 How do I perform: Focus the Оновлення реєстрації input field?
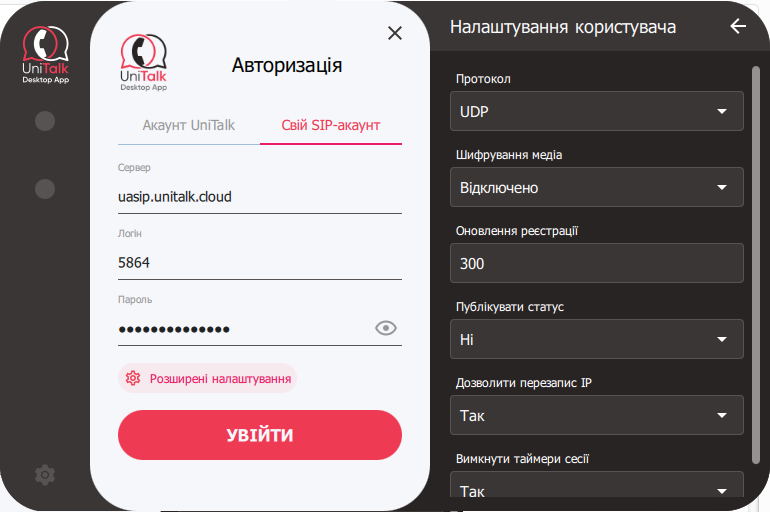click(x=597, y=263)
